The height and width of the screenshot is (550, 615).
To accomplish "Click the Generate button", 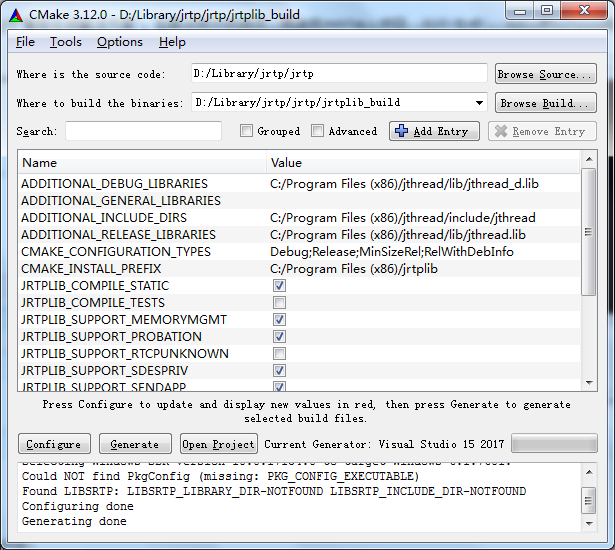I will pos(135,444).
